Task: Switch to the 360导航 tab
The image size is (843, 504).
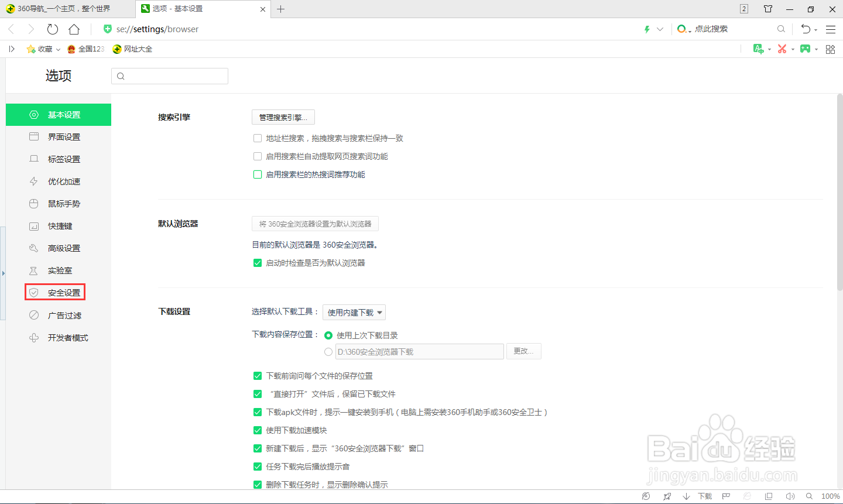Action: click(x=67, y=9)
